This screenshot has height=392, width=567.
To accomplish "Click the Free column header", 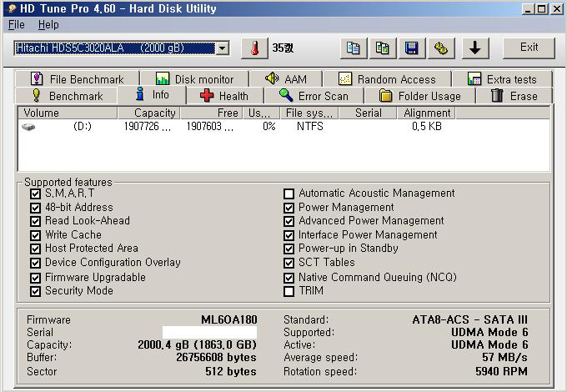I will [211, 113].
